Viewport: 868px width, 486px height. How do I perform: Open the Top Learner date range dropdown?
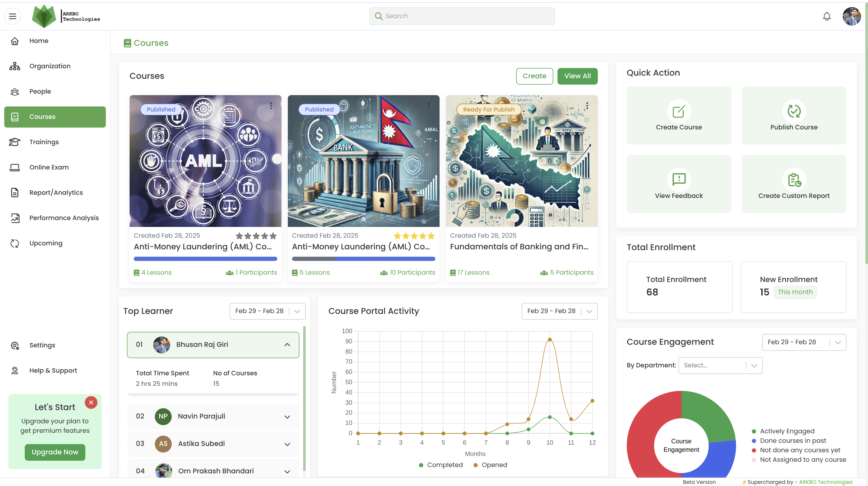pyautogui.click(x=267, y=311)
